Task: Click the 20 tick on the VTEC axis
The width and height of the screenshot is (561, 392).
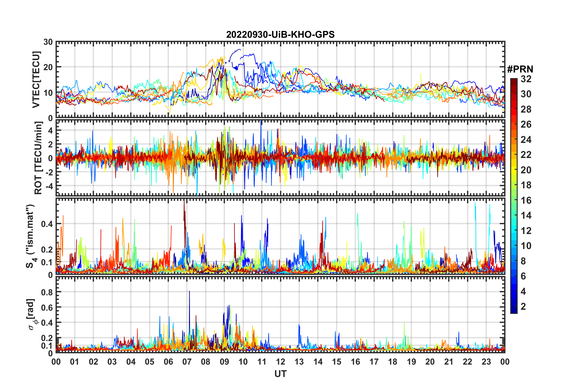Action: pyautogui.click(x=48, y=67)
